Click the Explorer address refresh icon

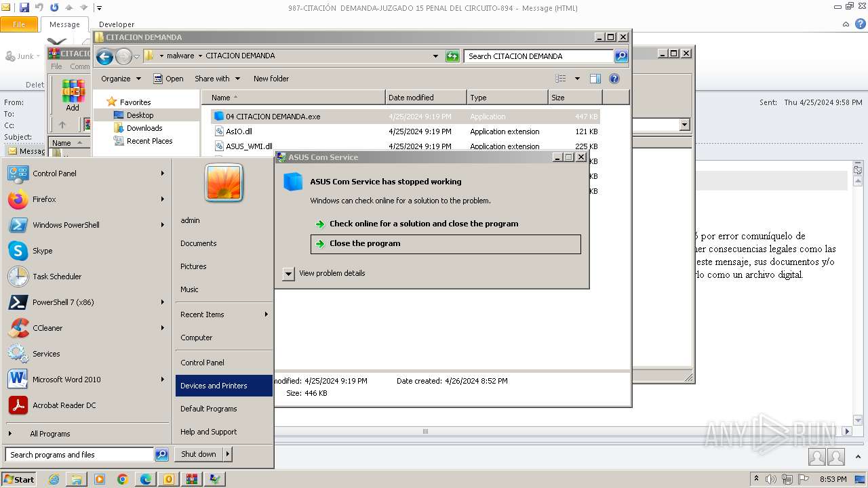(452, 56)
